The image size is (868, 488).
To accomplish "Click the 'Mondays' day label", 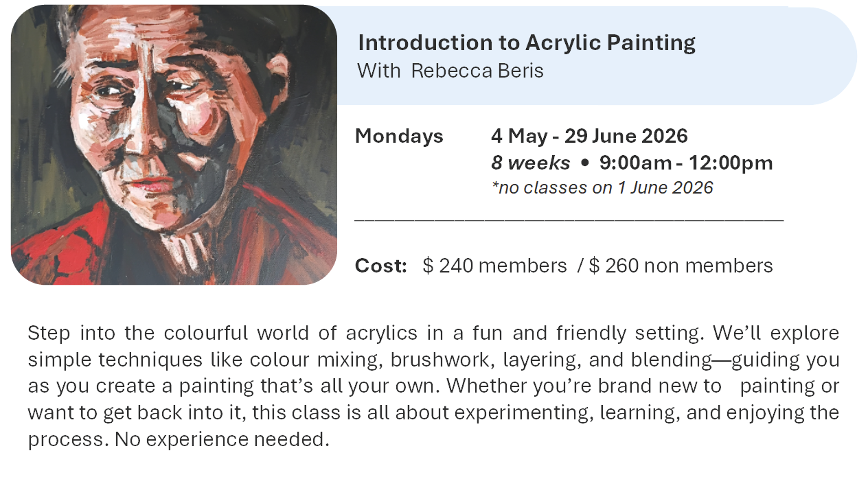I will click(x=399, y=136).
